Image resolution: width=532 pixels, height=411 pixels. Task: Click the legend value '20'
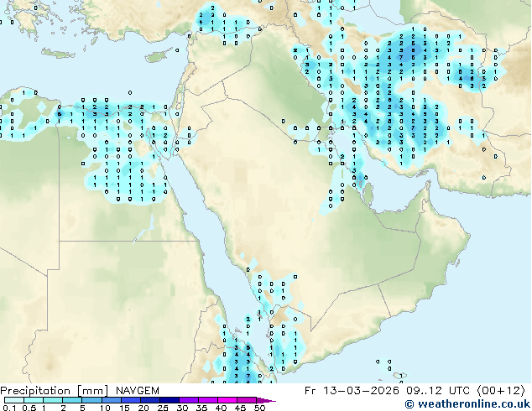pos(143,408)
